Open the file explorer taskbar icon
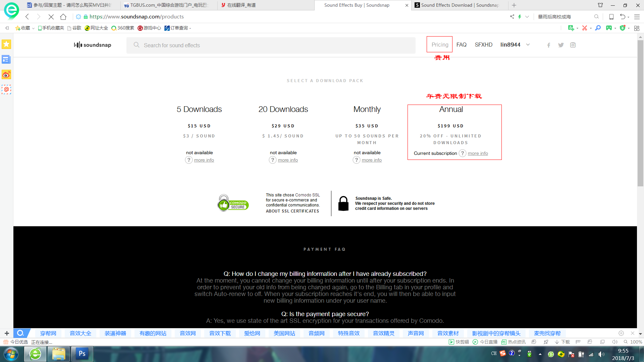The width and height of the screenshot is (644, 362). click(x=58, y=354)
